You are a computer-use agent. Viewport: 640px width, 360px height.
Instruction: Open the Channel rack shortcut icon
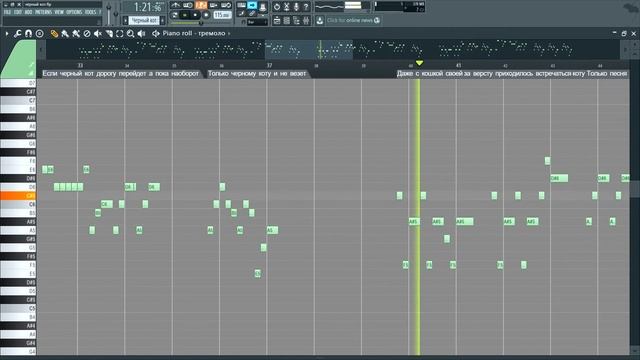click(287, 20)
